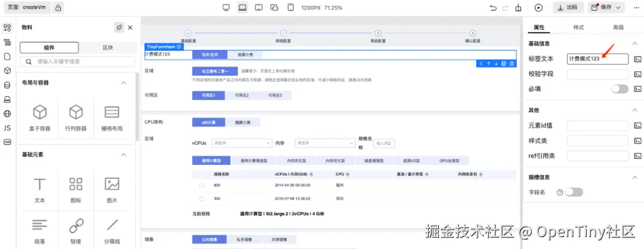Preview the page with the play icon

pos(538,8)
